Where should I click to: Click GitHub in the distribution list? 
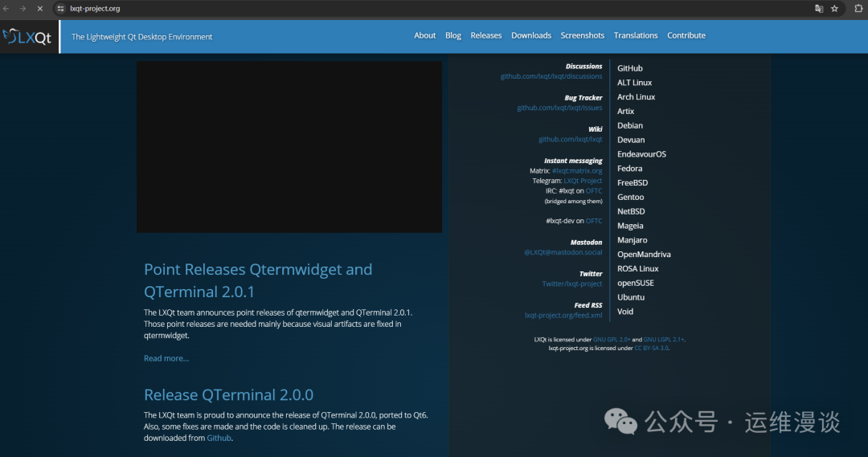point(630,68)
